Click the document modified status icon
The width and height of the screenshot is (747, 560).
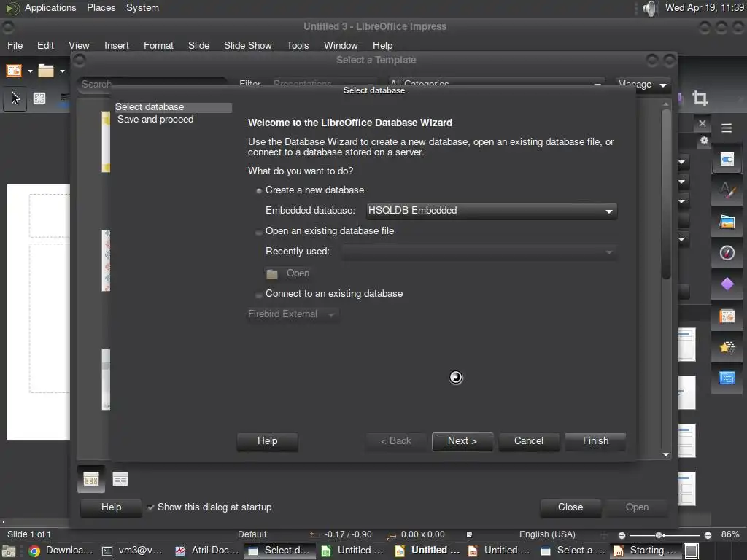469,534
